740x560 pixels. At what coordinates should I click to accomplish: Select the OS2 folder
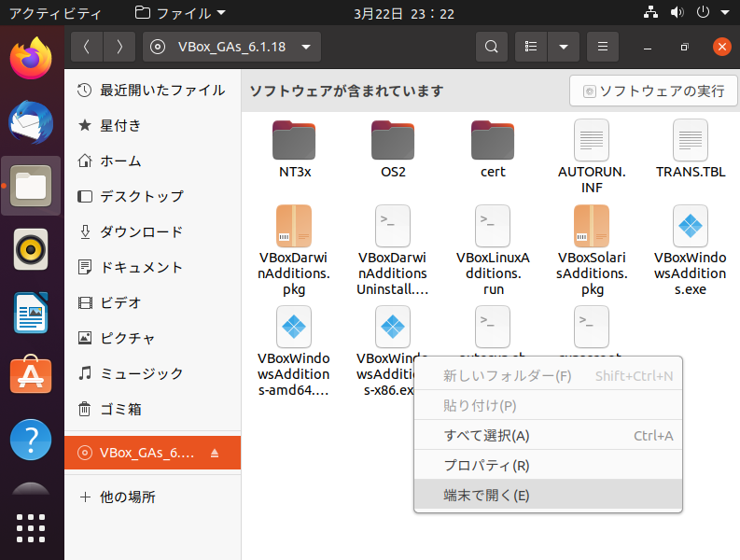[393, 149]
